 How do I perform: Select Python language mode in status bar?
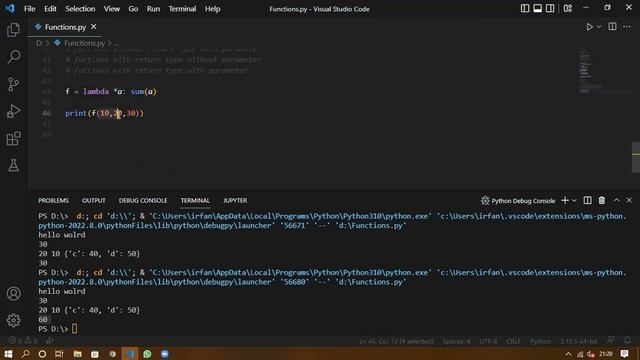[540, 341]
